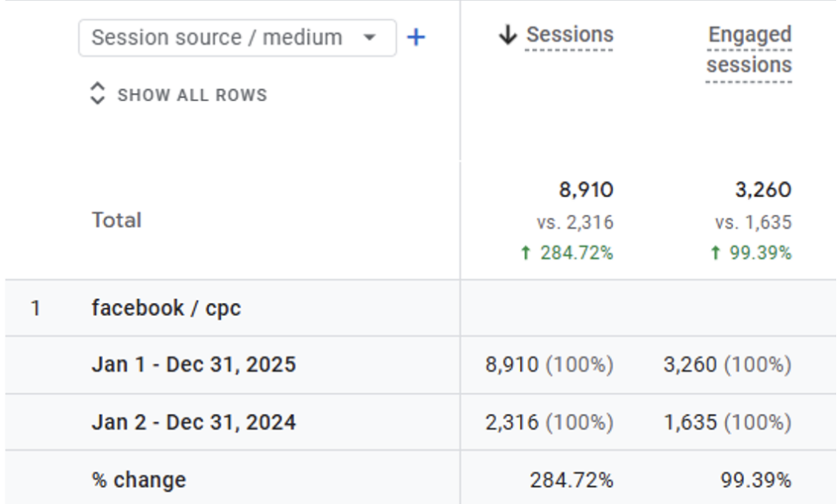Click the descending sort arrow beside Sessions

coord(508,35)
